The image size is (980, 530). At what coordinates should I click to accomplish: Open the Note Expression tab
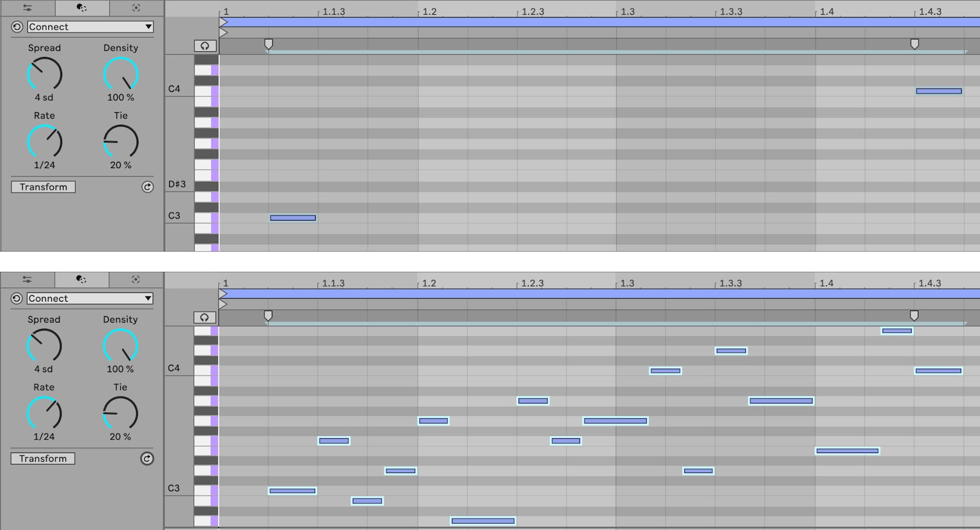point(27,8)
